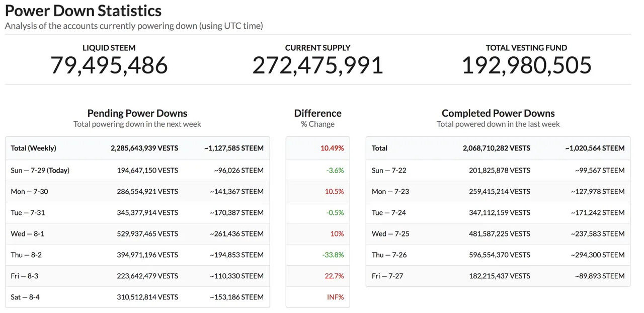The width and height of the screenshot is (644, 313).
Task: Click the 201,825,878 VESTS cell
Action: coord(500,170)
